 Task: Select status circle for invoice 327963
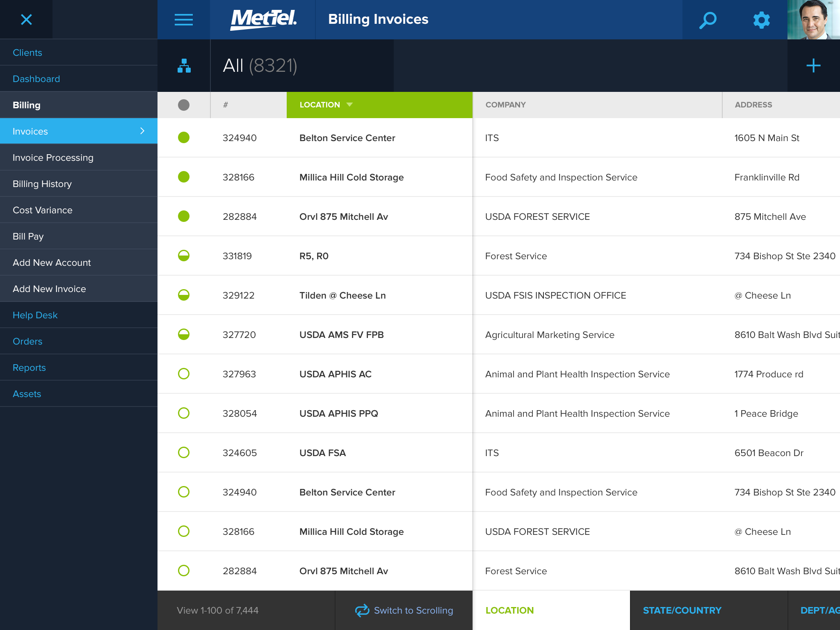click(184, 374)
